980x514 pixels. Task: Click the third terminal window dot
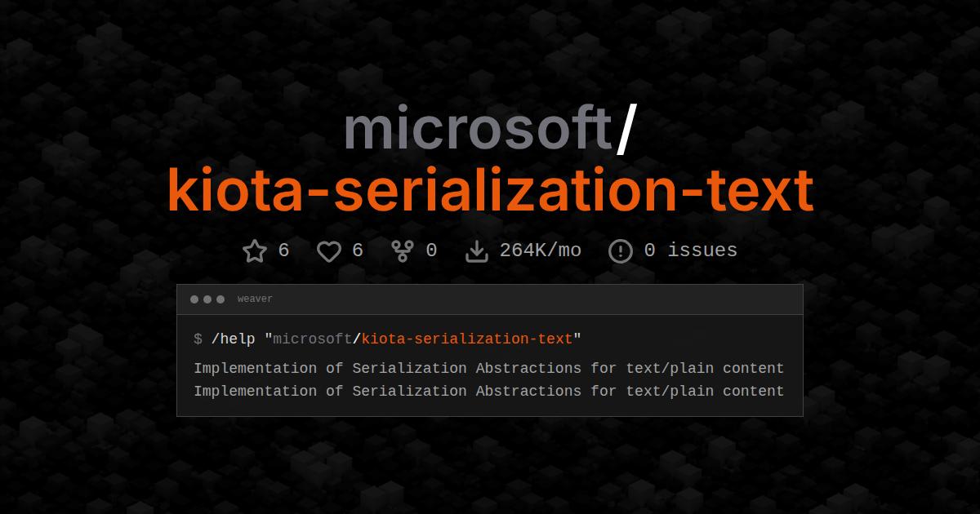pos(220,299)
